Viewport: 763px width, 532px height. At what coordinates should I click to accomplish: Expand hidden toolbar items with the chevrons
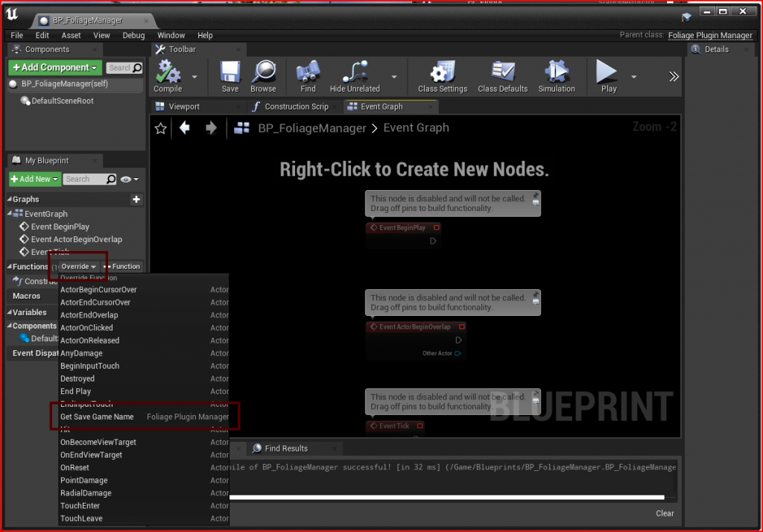pyautogui.click(x=674, y=77)
